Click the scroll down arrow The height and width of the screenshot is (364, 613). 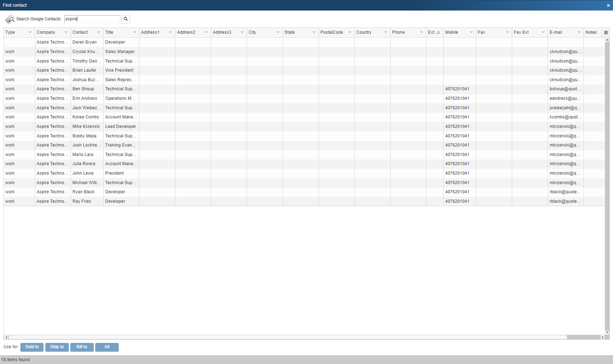[x=607, y=332]
